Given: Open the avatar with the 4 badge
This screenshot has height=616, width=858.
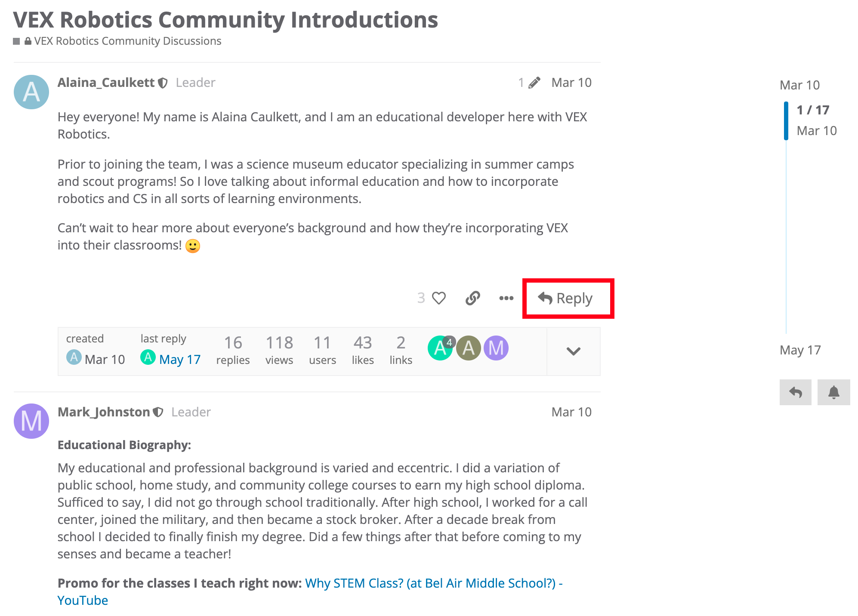Looking at the screenshot, I should 439,348.
